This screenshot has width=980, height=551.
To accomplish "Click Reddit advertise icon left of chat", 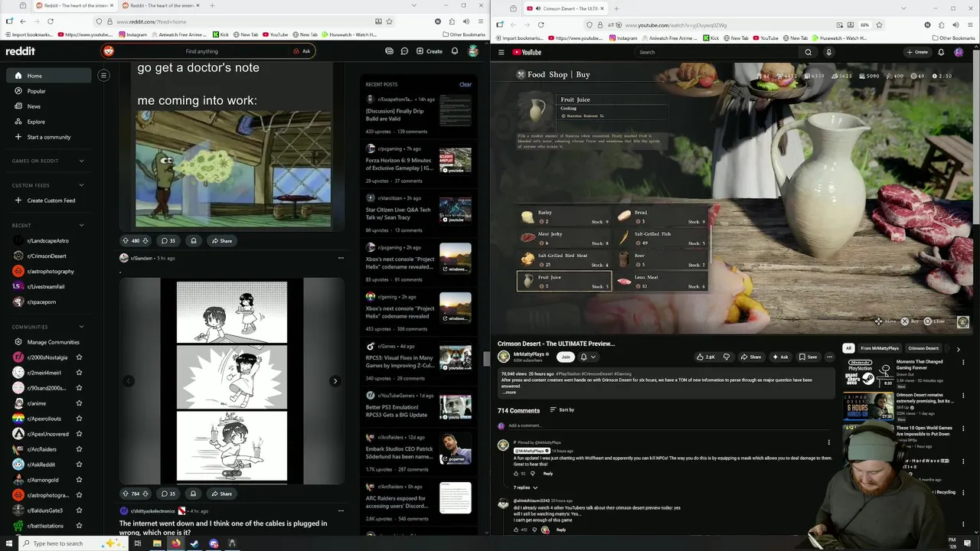I will [389, 51].
